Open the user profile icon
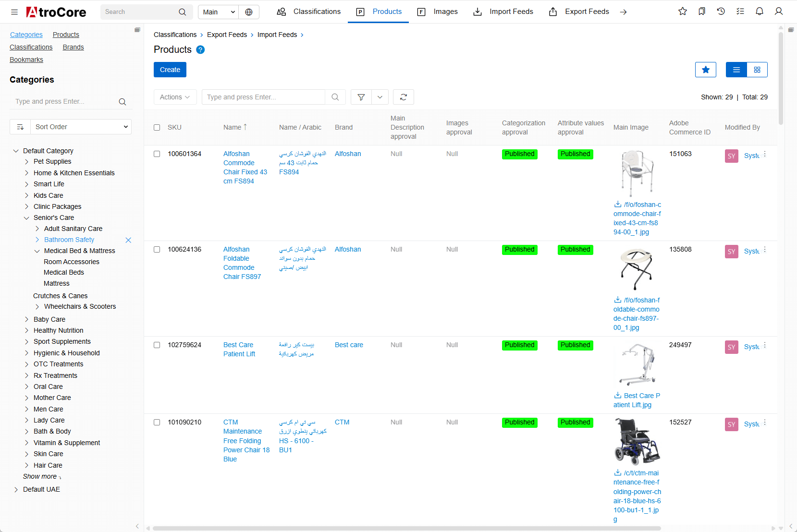Screen dimensions: 797x532 pyautogui.click(x=778, y=12)
